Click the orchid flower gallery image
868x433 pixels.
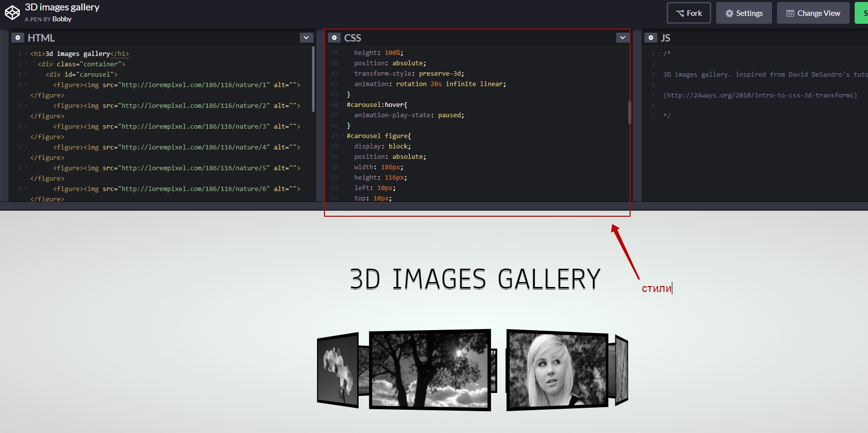[338, 371]
